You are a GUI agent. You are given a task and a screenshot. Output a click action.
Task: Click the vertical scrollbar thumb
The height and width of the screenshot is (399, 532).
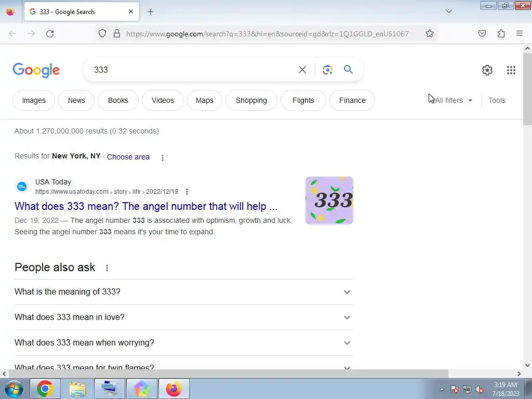coord(527,89)
